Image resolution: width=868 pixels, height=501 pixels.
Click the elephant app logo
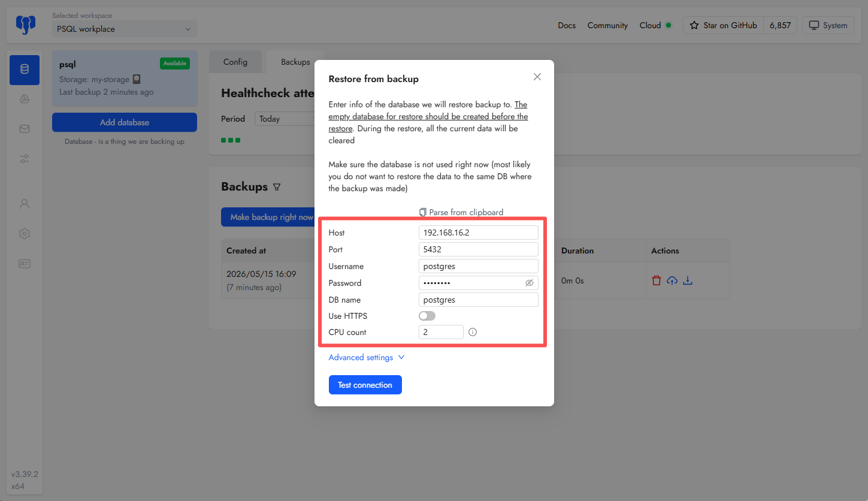[25, 25]
